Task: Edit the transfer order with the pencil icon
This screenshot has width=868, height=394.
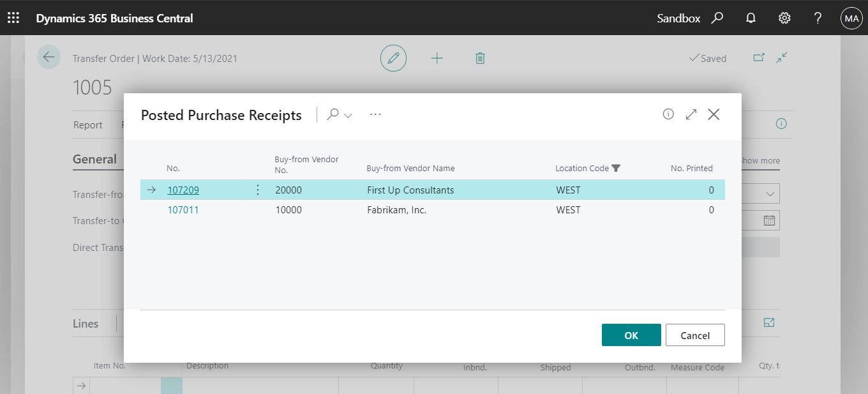Action: [x=394, y=57]
